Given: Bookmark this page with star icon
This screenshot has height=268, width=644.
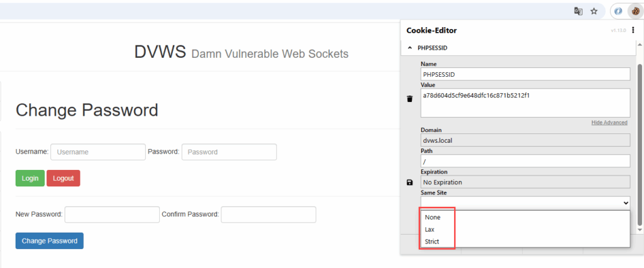Looking at the screenshot, I should (594, 11).
